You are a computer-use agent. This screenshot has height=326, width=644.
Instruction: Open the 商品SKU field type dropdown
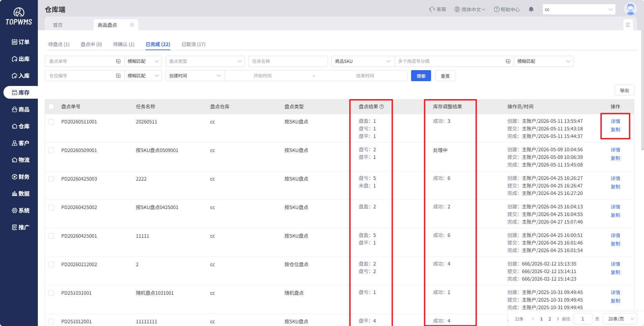pyautogui.click(x=363, y=61)
